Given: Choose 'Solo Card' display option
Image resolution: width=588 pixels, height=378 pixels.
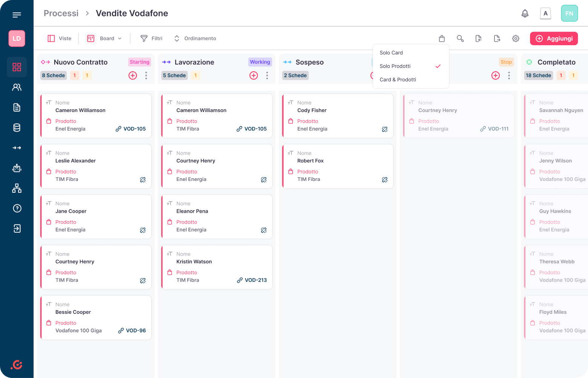Looking at the screenshot, I should pyautogui.click(x=391, y=53).
